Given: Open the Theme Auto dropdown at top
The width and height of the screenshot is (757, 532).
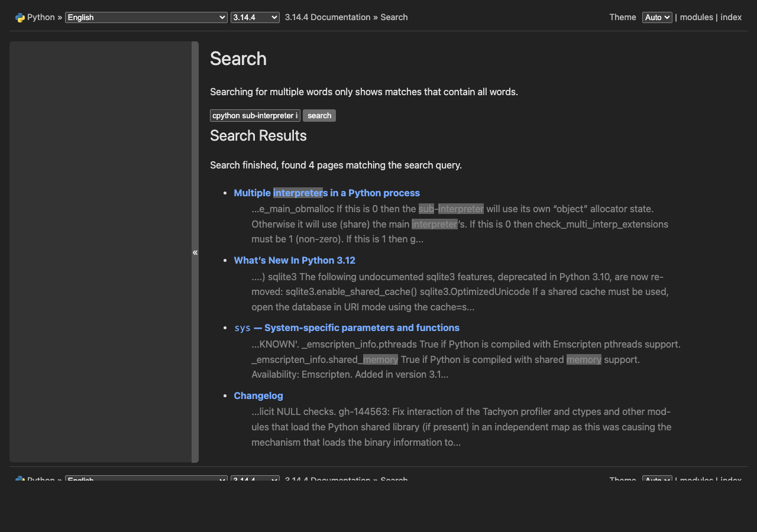Looking at the screenshot, I should (x=657, y=18).
